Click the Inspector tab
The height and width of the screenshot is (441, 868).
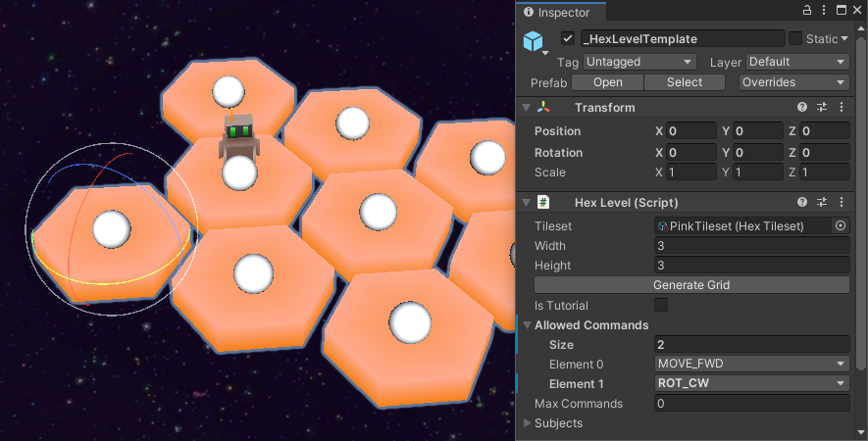click(560, 12)
